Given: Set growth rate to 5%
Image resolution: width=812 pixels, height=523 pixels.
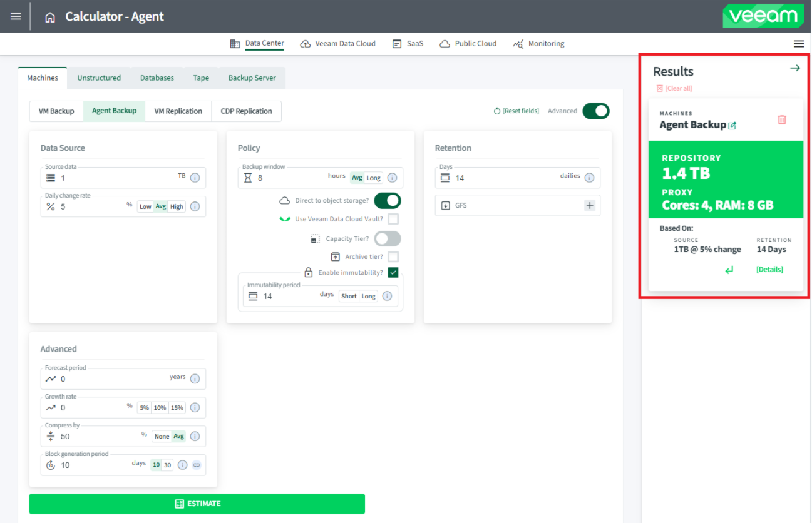Looking at the screenshot, I should click(x=145, y=407).
